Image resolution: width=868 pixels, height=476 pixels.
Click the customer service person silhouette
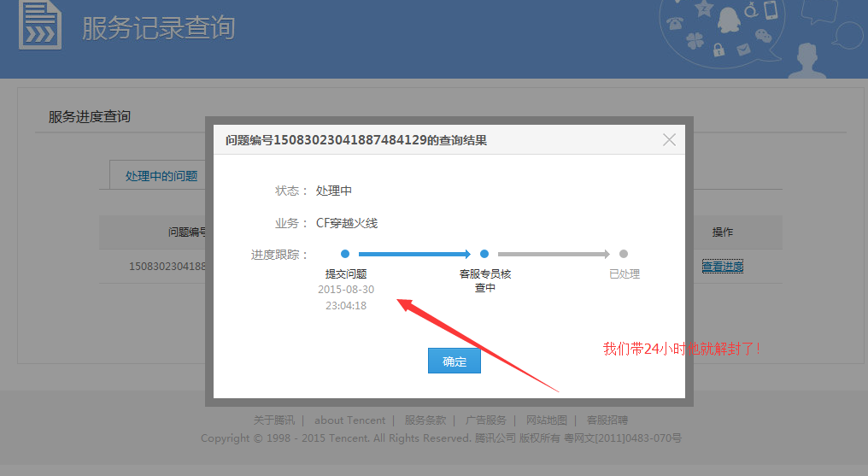tap(806, 60)
